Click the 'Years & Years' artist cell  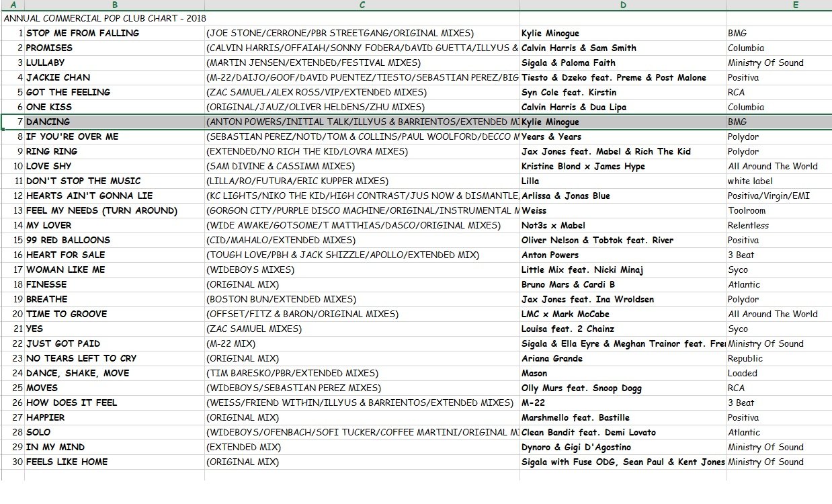(x=623, y=136)
